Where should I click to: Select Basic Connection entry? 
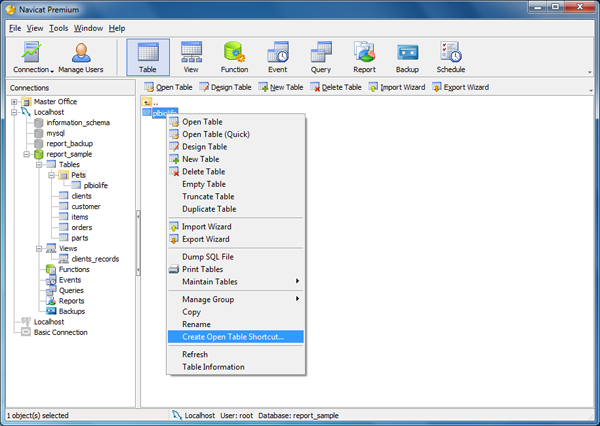coord(60,333)
